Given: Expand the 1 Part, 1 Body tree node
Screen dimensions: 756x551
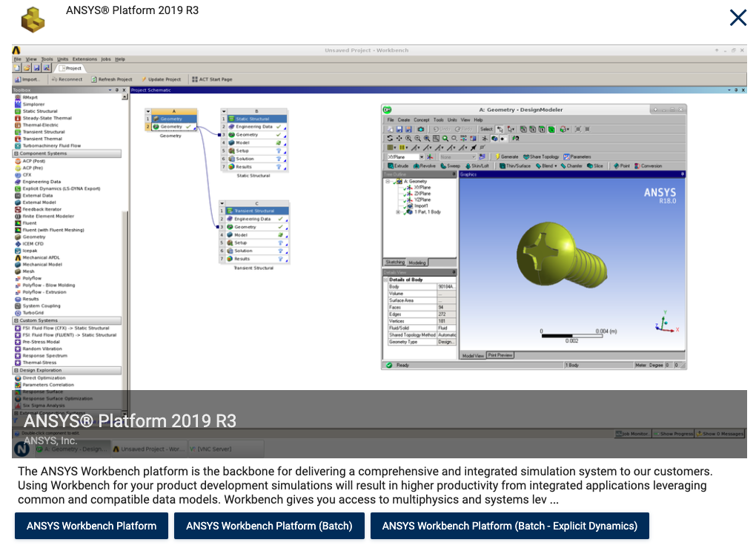Looking at the screenshot, I should click(398, 212).
